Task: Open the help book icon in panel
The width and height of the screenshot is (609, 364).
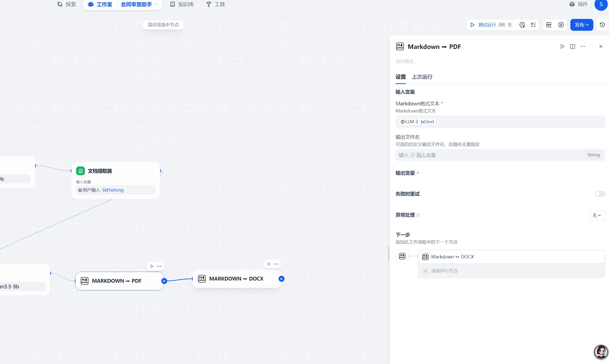Action: tap(573, 46)
